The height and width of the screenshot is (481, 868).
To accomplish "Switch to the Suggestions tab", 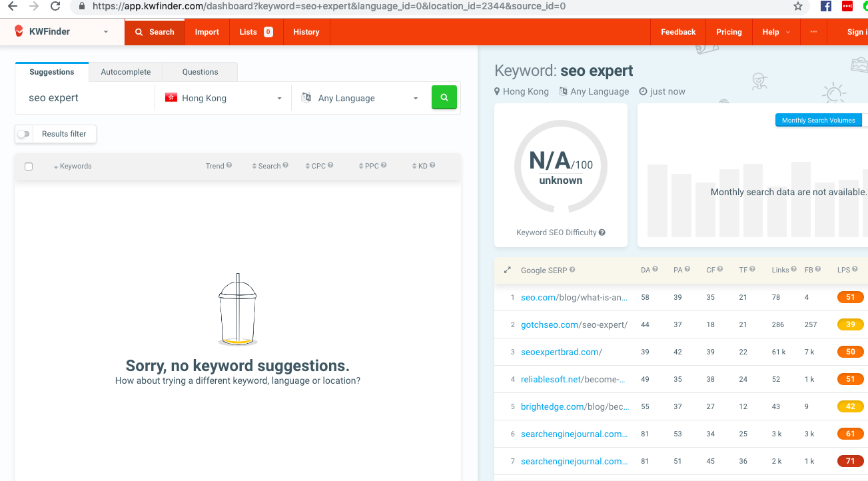I will point(52,72).
